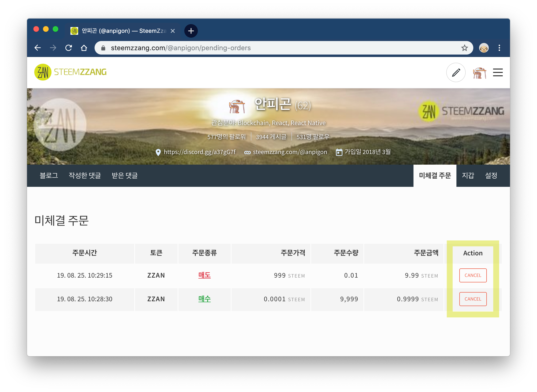This screenshot has width=537, height=392.
Task: Open the hamburger menu icon
Action: coord(498,72)
